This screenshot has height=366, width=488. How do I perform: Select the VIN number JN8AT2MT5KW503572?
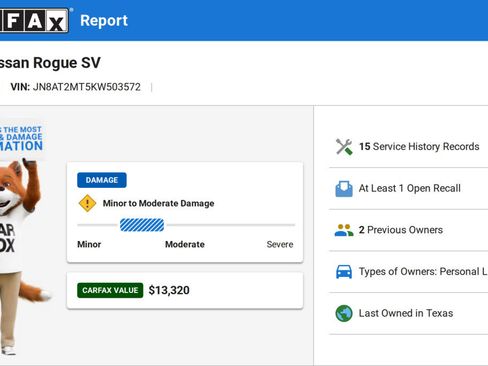[x=87, y=87]
